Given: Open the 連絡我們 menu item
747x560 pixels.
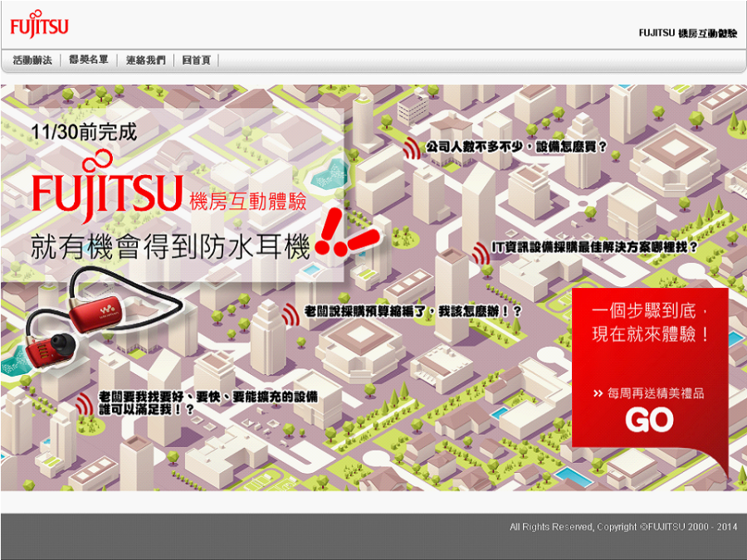Looking at the screenshot, I should pyautogui.click(x=146, y=60).
